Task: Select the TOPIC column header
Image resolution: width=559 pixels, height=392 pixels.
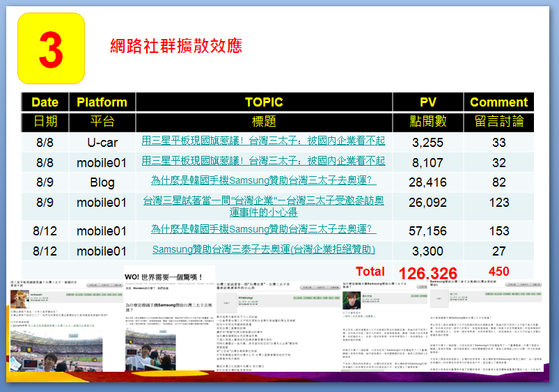Action: tap(264, 102)
